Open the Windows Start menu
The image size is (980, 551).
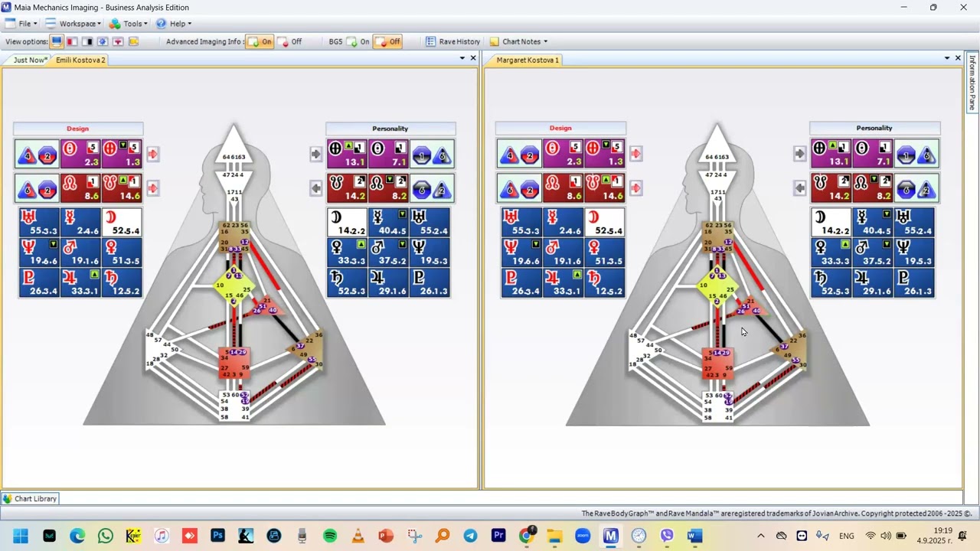click(x=21, y=536)
